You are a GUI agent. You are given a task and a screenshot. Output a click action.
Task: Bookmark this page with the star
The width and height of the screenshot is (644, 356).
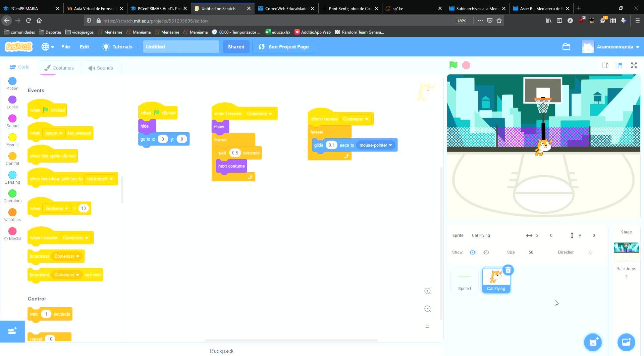click(x=499, y=20)
